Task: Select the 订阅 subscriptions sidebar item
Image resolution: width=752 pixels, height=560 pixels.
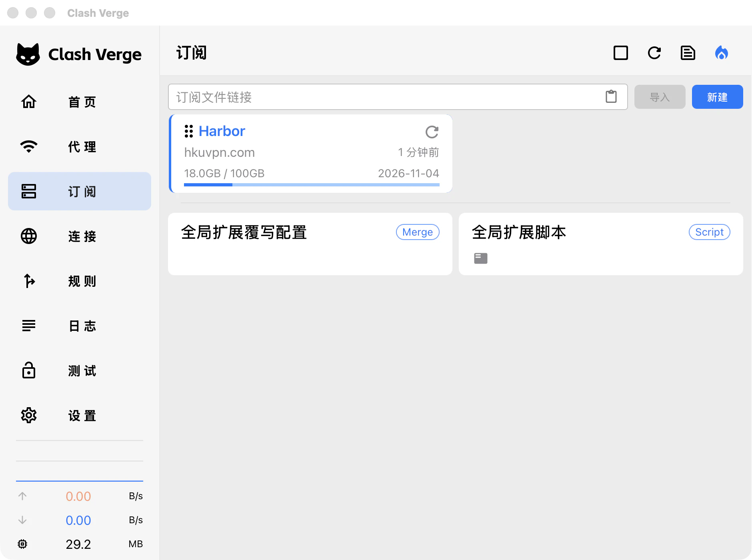Action: tap(80, 192)
